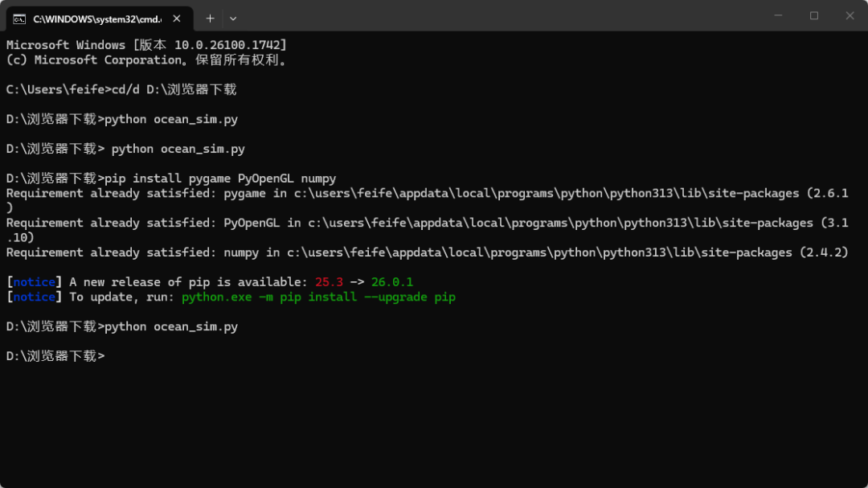Open a new terminal tab
The image size is (868, 488).
point(210,18)
